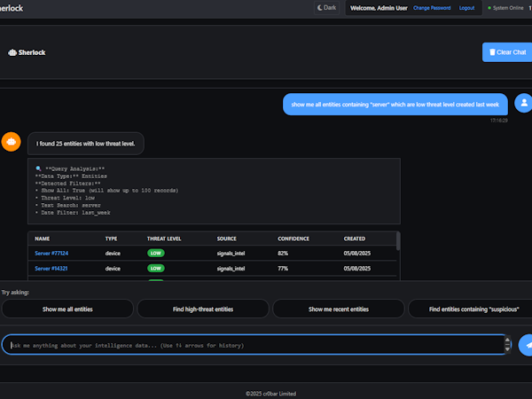Click the Sherlock robot icon in header

click(12, 52)
